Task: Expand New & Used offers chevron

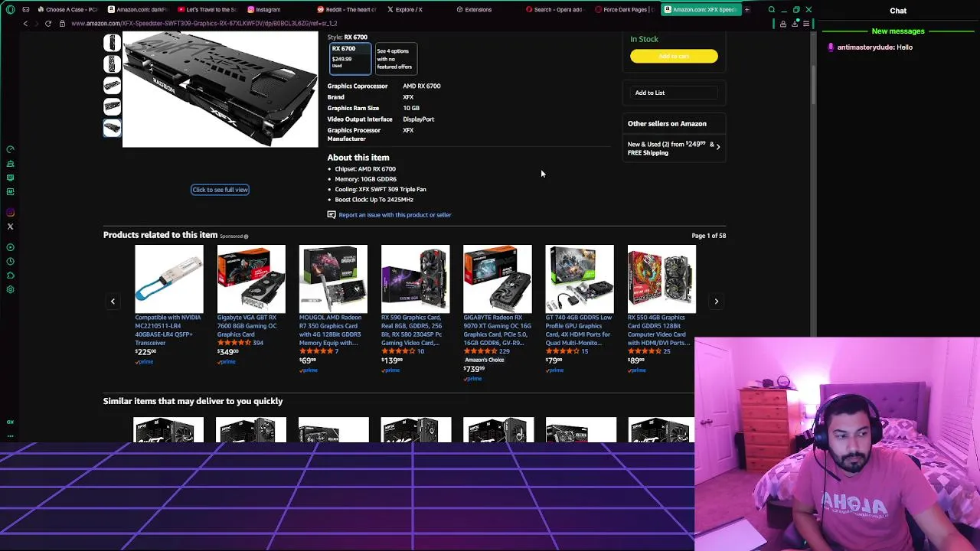Action: (717, 146)
